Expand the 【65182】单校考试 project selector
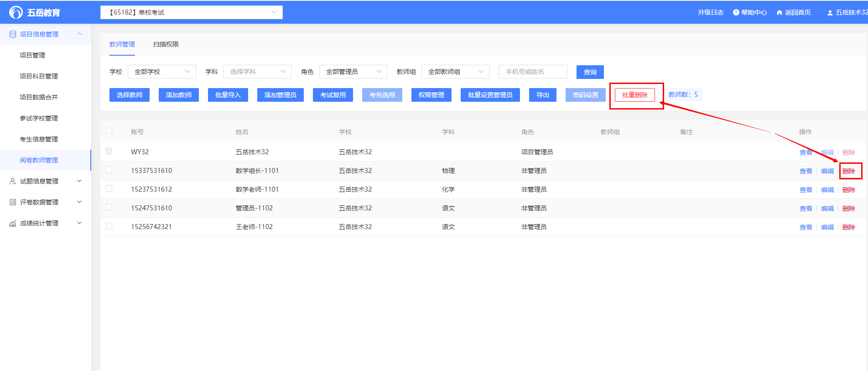 click(x=191, y=12)
